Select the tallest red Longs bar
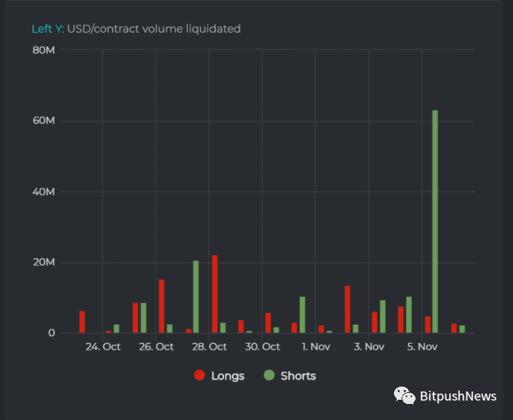 (x=215, y=293)
